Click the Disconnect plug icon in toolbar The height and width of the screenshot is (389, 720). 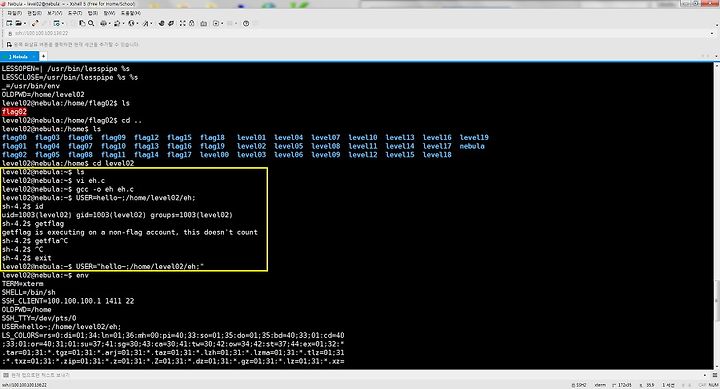tap(35, 23)
